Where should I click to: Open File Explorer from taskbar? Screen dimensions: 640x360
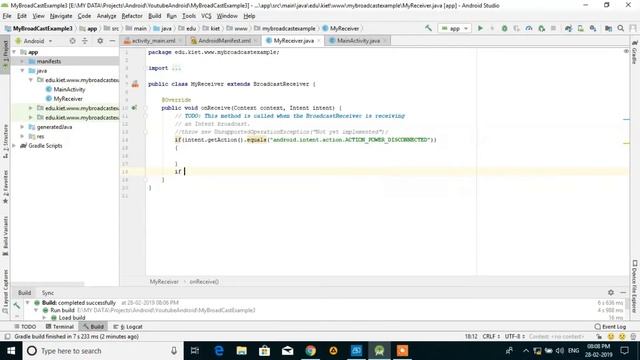[x=242, y=351]
